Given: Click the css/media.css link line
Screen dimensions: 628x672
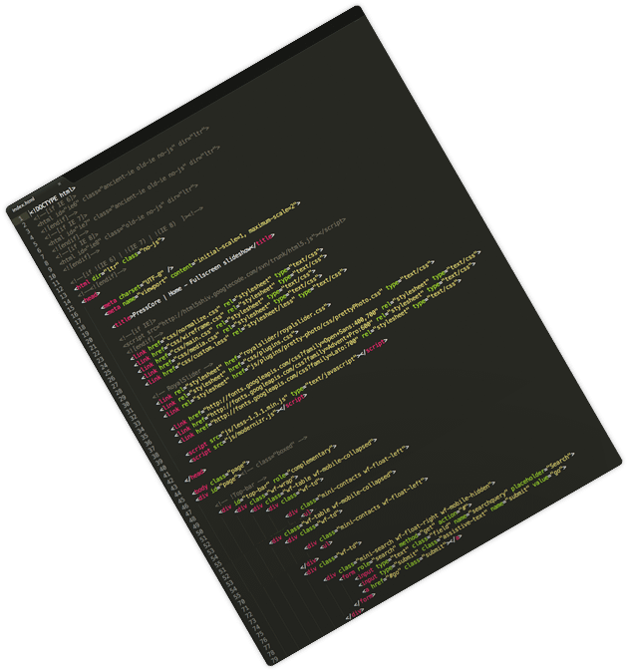Looking at the screenshot, I should coord(230,327).
